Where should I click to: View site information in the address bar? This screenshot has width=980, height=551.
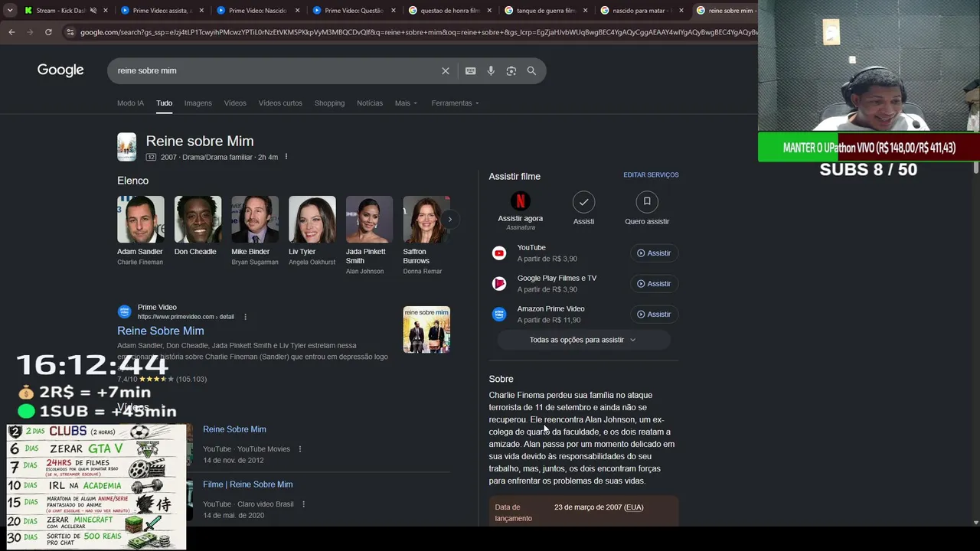70,32
